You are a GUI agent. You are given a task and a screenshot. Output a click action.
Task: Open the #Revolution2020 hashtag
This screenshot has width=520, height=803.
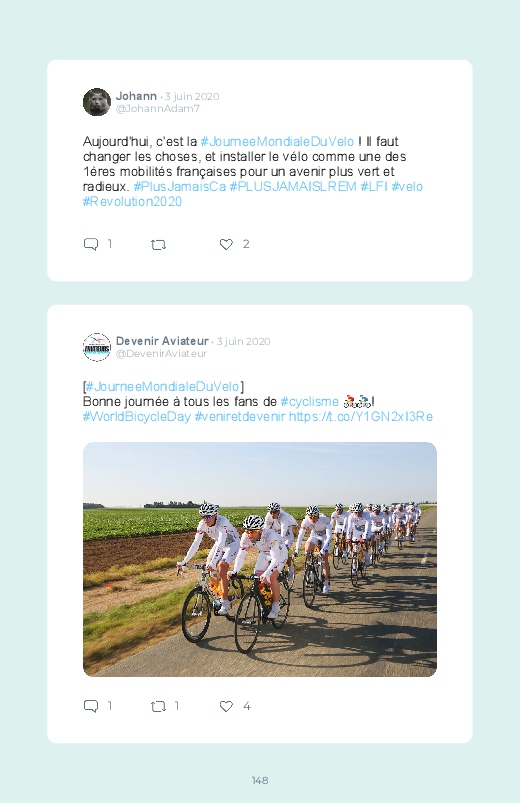[132, 202]
